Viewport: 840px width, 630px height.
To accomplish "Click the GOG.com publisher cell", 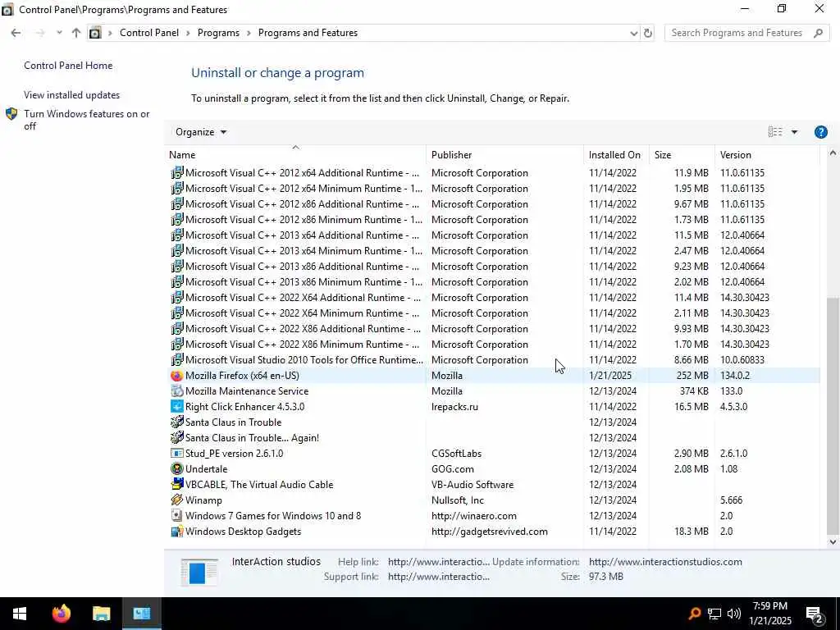I will (453, 468).
